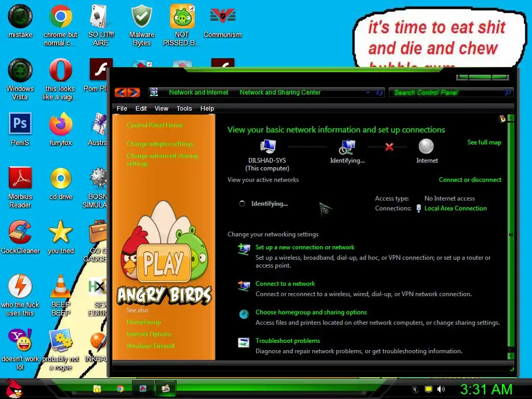Screen dimensions: 532x399
Task: Click 'Network and Internet' breadcrumb
Action: [x=198, y=92]
